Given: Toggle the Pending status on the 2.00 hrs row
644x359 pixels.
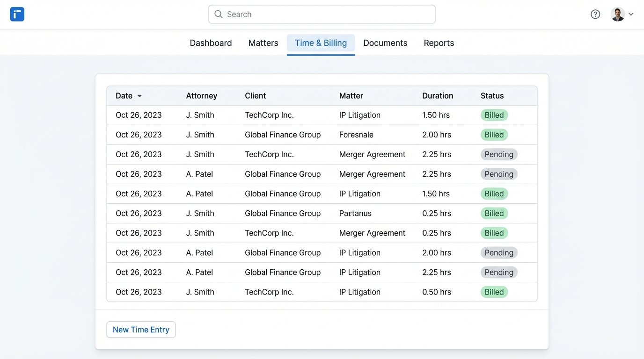Looking at the screenshot, I should click(498, 252).
